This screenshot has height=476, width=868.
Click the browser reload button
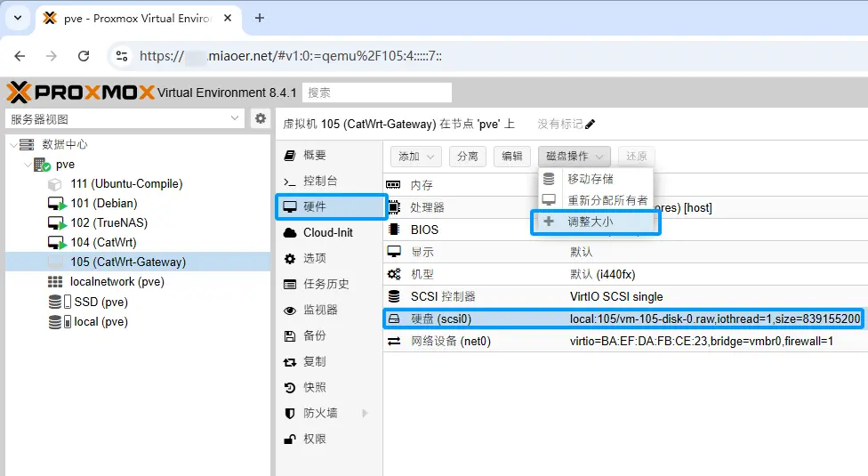pos(84,56)
